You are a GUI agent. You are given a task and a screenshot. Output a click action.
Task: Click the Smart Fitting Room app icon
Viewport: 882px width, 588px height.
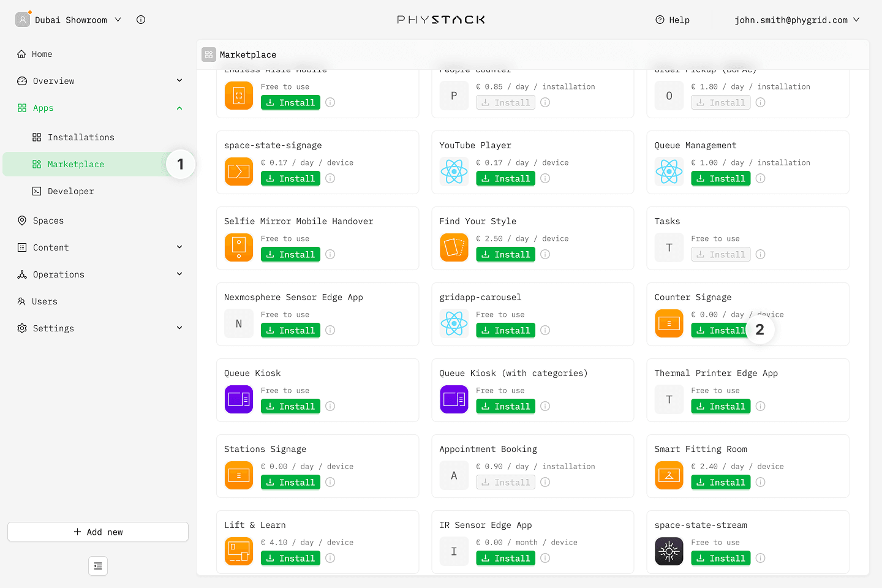point(669,475)
